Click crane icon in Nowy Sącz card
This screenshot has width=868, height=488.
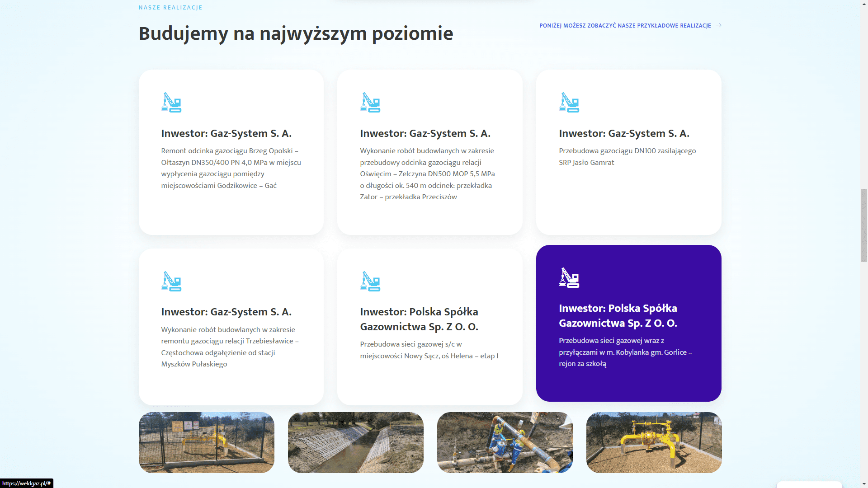point(370,282)
